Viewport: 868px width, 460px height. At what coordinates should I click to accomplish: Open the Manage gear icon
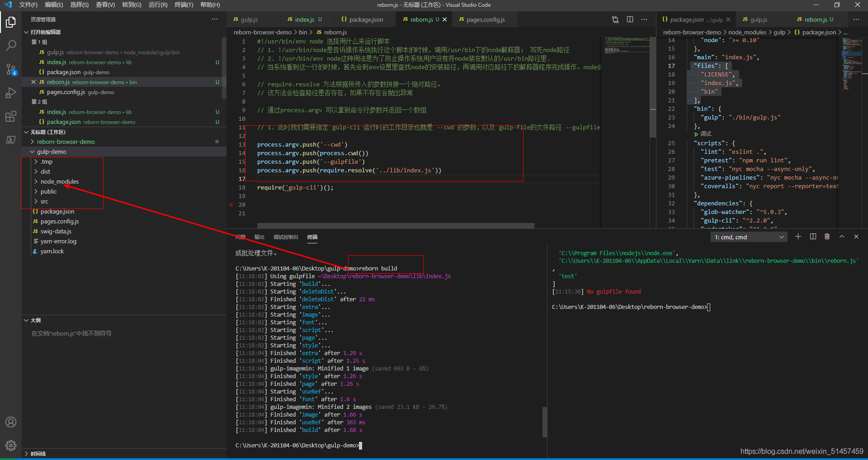tap(11, 446)
